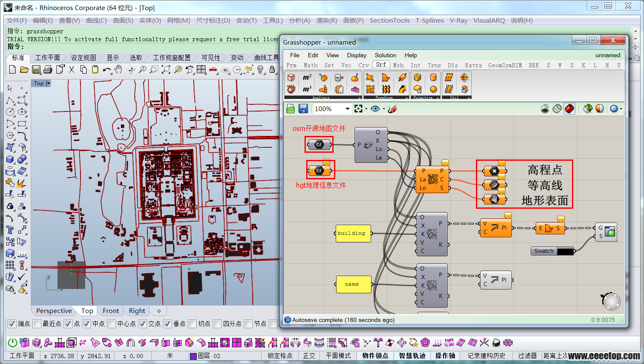Switch to the Perspective viewport tab
Viewport: 644px width, 364px height.
tap(54, 311)
